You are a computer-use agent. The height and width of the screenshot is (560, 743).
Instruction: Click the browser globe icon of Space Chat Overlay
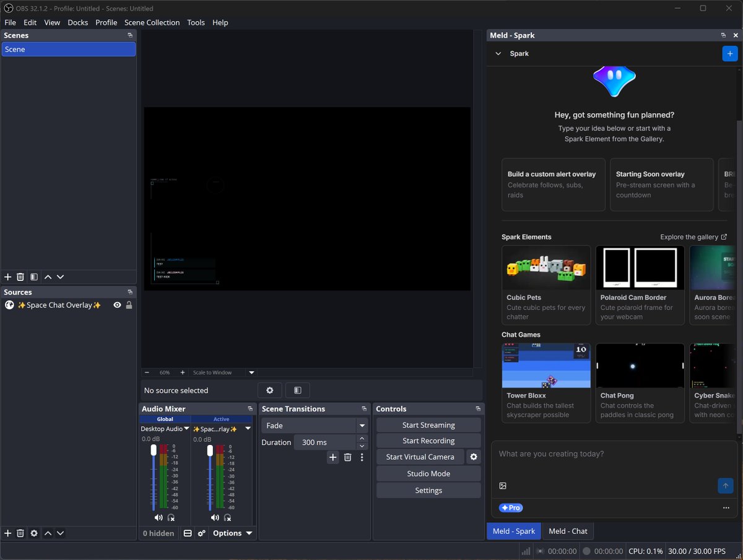coord(9,305)
